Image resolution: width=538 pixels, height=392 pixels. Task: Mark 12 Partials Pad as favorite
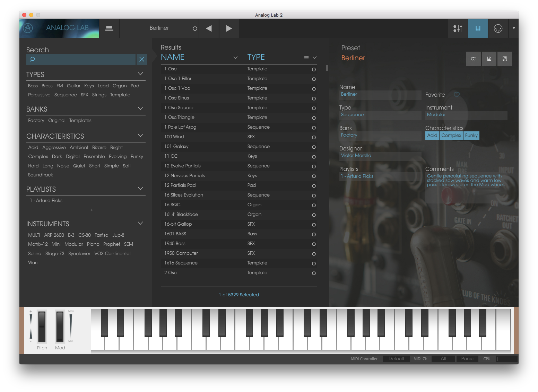pyautogui.click(x=314, y=186)
